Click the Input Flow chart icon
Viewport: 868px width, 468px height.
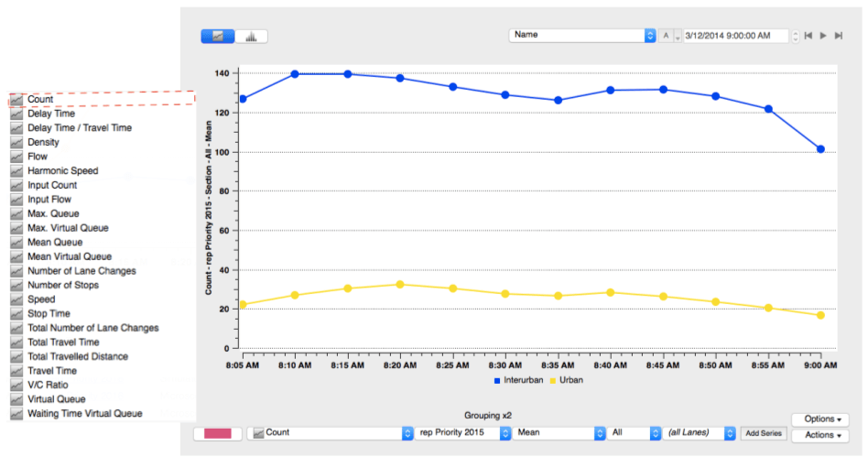[x=16, y=200]
